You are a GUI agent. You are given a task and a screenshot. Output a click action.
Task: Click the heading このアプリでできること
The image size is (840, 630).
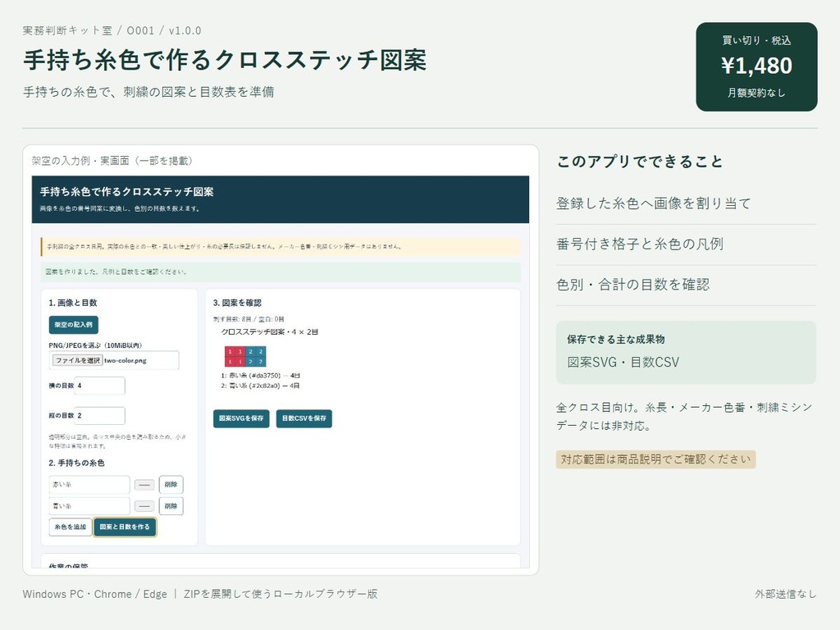[x=640, y=162]
